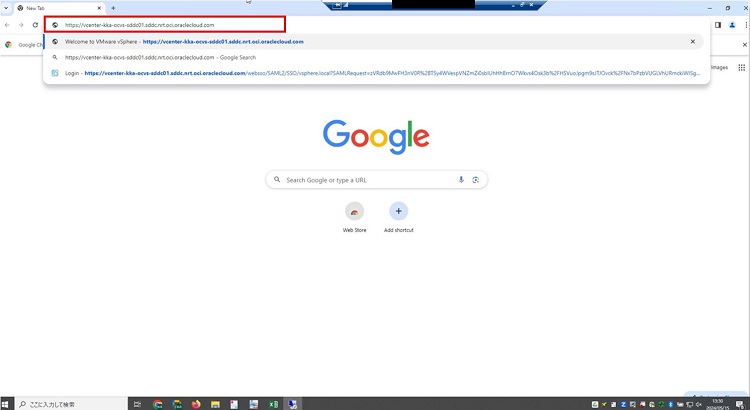This screenshot has height=410, width=750.
Task: Pin the remote desktop connection bar
Action: [x=337, y=5]
